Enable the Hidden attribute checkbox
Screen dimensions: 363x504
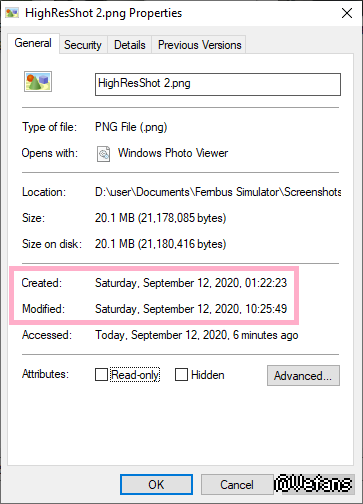tap(181, 374)
